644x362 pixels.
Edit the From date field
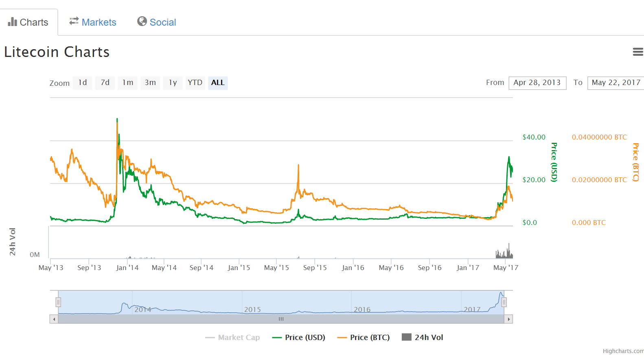coord(537,83)
